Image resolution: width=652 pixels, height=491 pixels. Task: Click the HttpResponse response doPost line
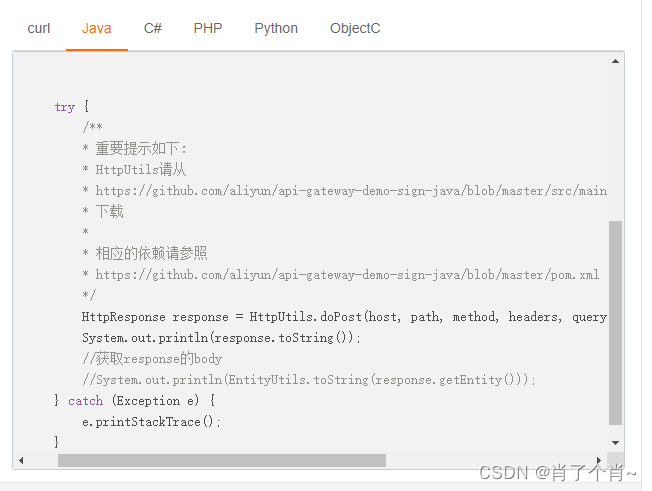(344, 317)
